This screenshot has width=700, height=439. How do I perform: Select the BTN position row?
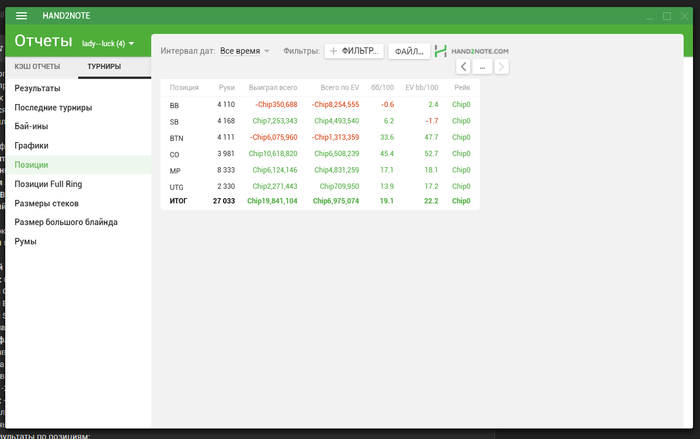point(320,138)
